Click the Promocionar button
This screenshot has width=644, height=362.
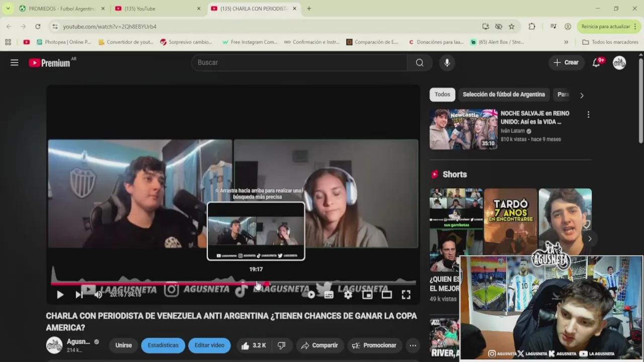coord(374,345)
